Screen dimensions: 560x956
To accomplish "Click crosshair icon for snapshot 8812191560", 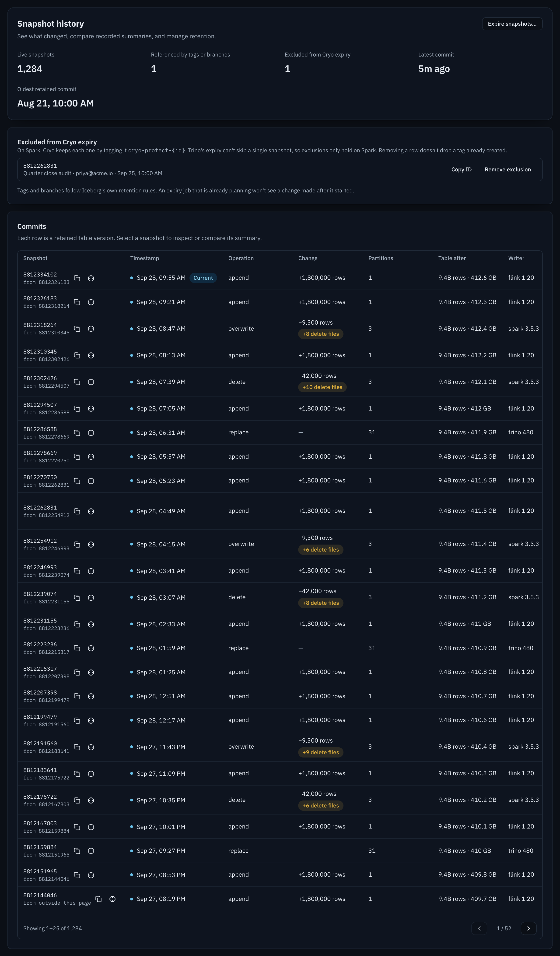I will point(91,747).
